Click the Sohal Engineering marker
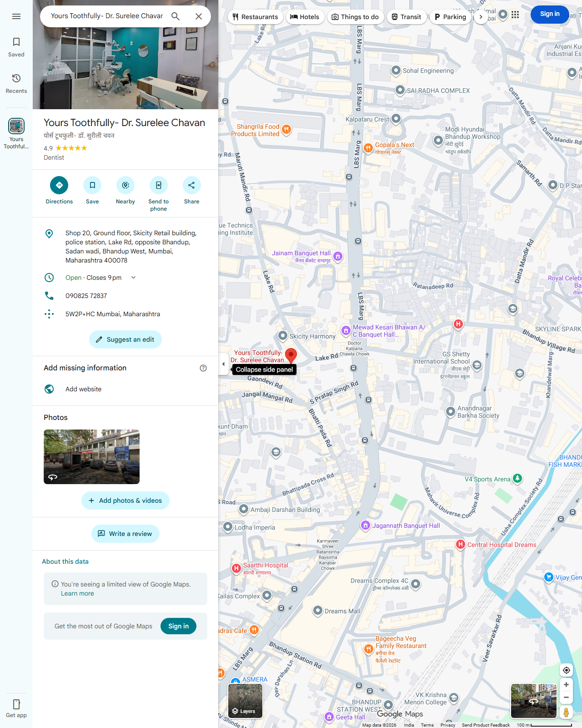This screenshot has width=582, height=728. coord(396,70)
